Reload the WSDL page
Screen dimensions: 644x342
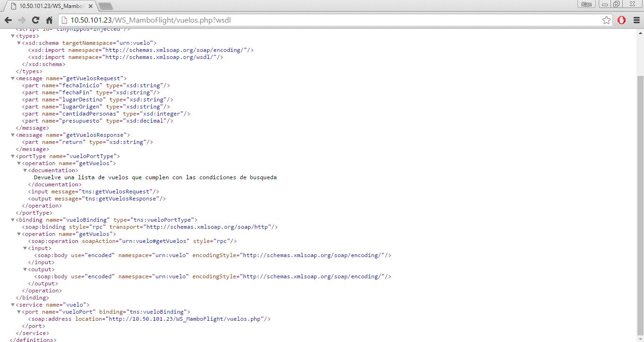pos(35,20)
